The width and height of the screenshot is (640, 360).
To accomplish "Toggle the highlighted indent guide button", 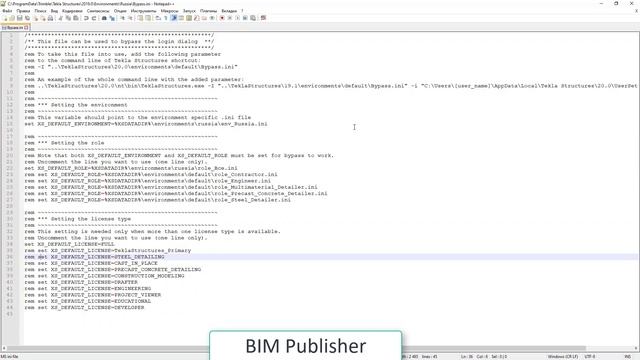I will pyautogui.click(x=174, y=18).
